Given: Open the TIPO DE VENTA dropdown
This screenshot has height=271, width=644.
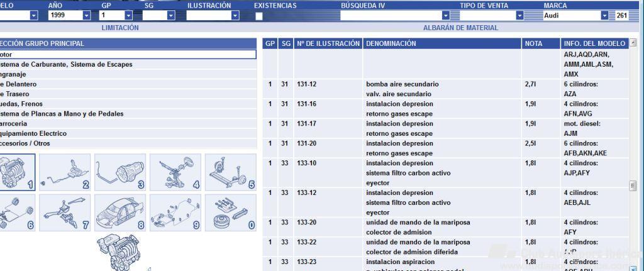Looking at the screenshot, I should tap(520, 15).
